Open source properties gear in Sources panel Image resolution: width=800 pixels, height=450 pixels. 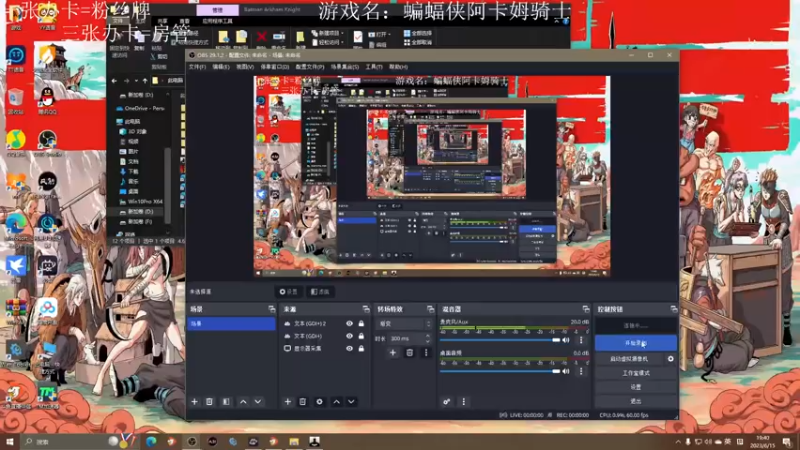click(x=319, y=402)
